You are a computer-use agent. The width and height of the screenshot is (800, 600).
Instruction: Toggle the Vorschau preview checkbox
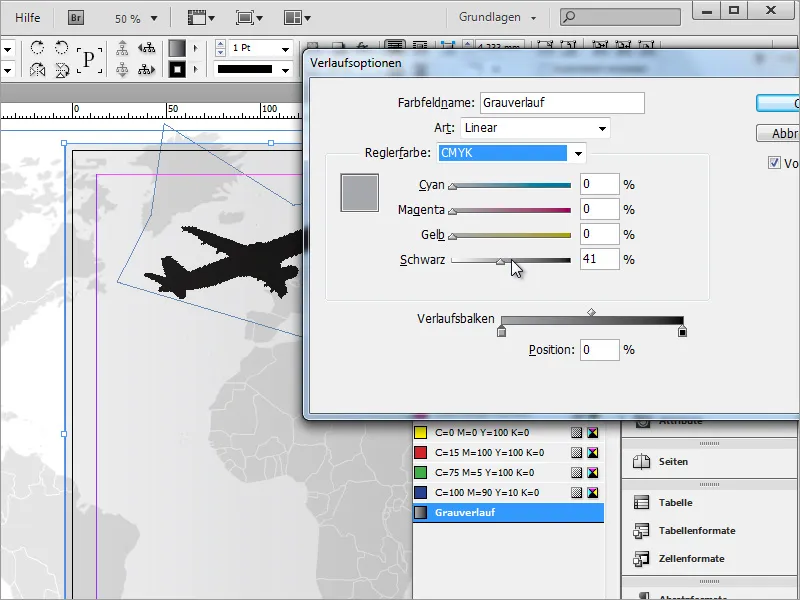click(774, 163)
